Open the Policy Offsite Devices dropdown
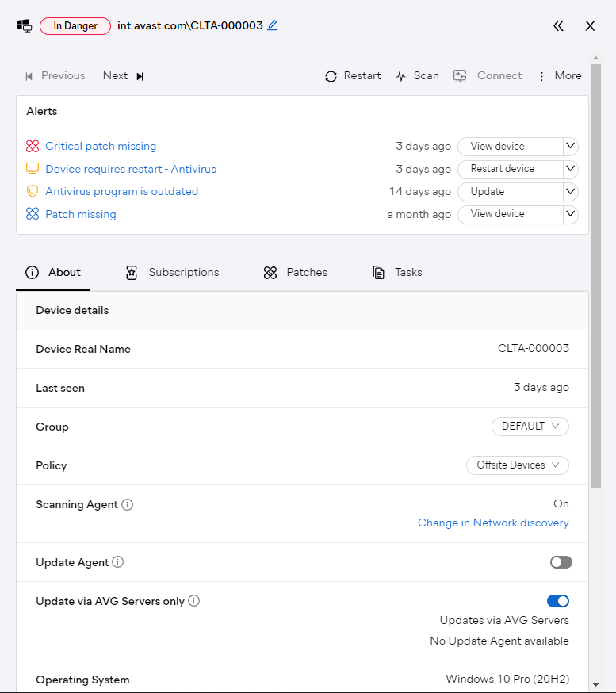This screenshot has width=616, height=693. (518, 465)
